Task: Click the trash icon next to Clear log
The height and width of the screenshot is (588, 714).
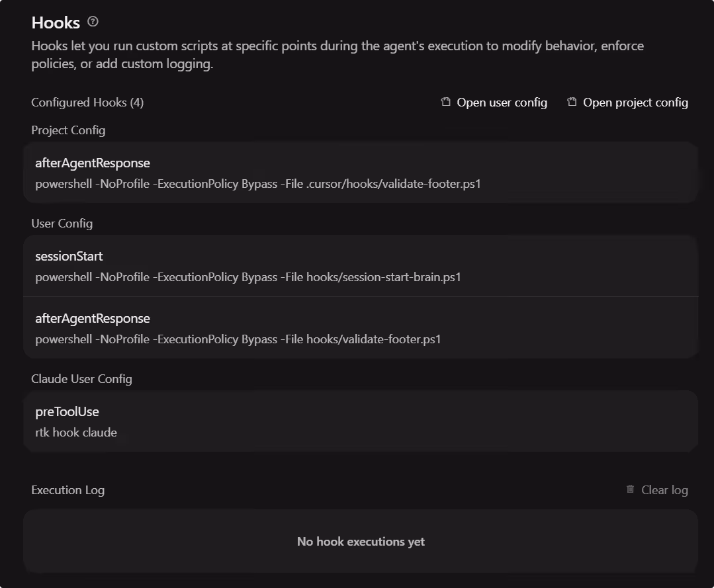Action: [630, 489]
